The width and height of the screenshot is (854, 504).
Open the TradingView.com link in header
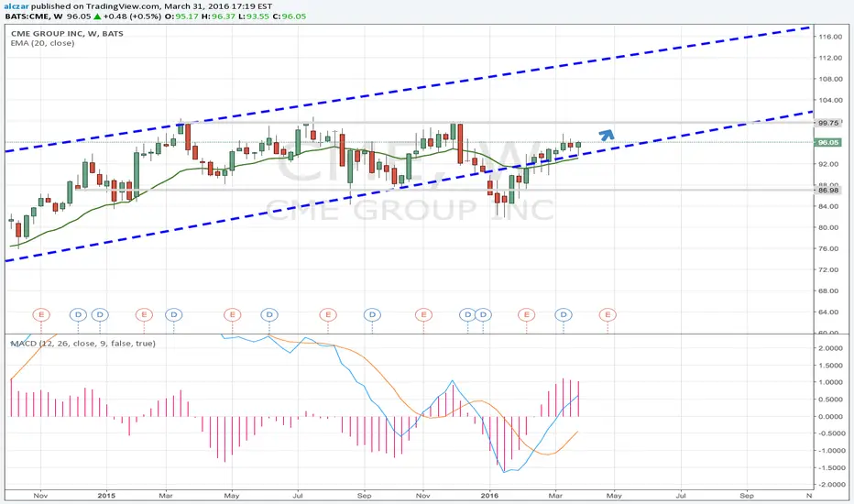[x=129, y=6]
